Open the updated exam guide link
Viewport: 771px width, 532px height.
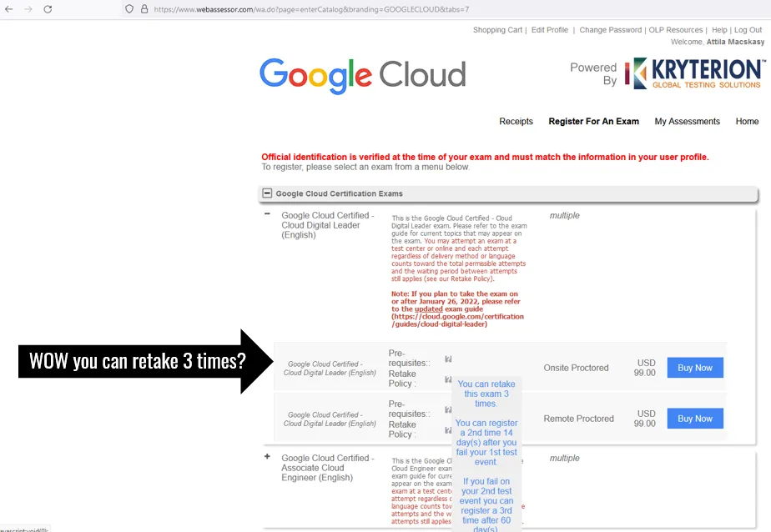(x=428, y=309)
